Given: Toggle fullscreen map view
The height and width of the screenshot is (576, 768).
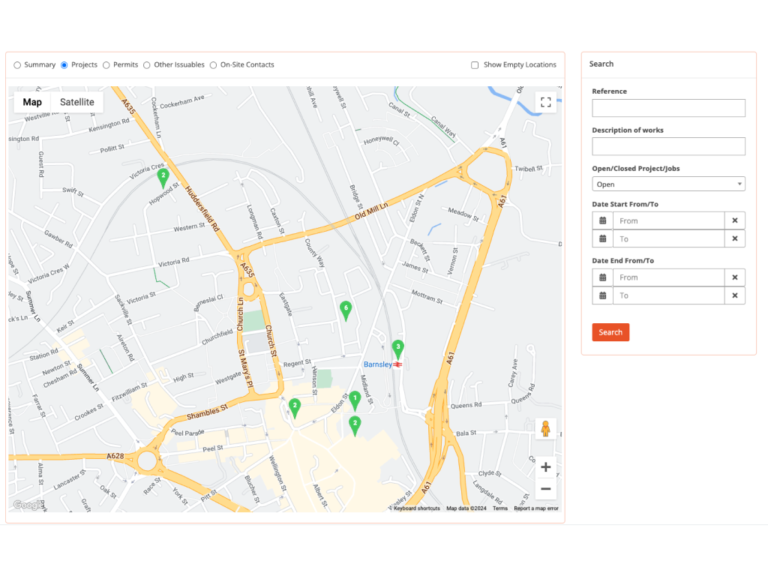Looking at the screenshot, I should pyautogui.click(x=546, y=102).
